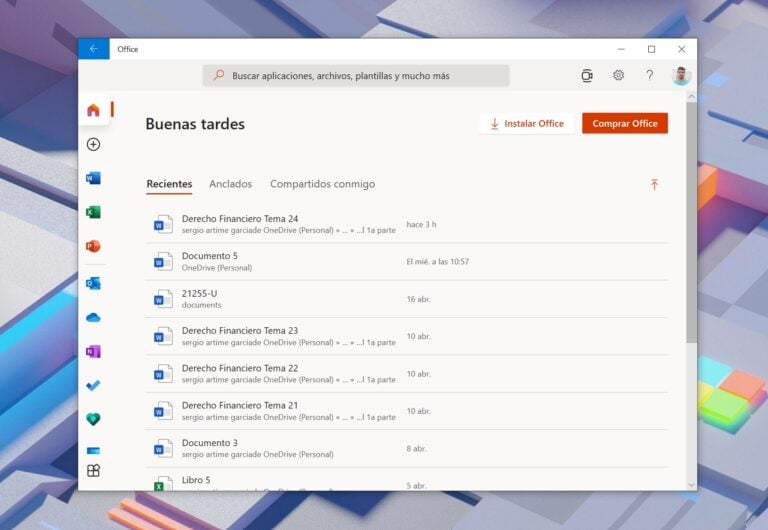Click the Instalar Office button
The height and width of the screenshot is (530, 768).
pyautogui.click(x=527, y=123)
